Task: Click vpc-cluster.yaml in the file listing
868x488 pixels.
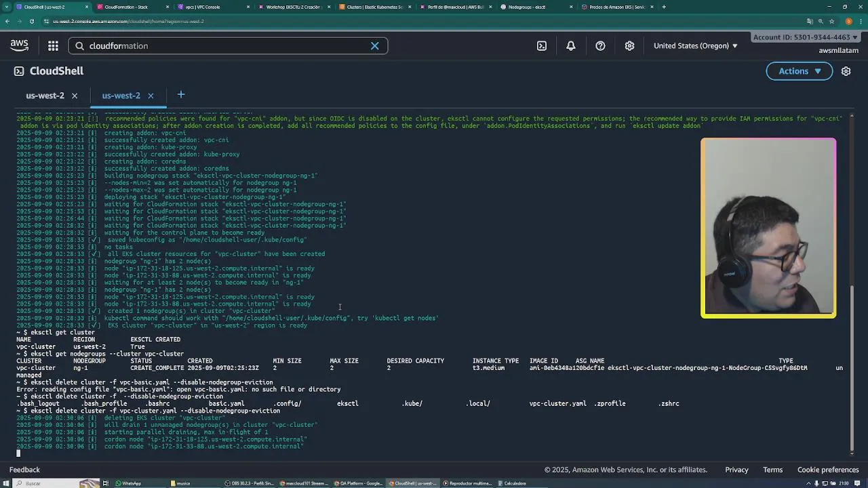Action: tap(557, 403)
